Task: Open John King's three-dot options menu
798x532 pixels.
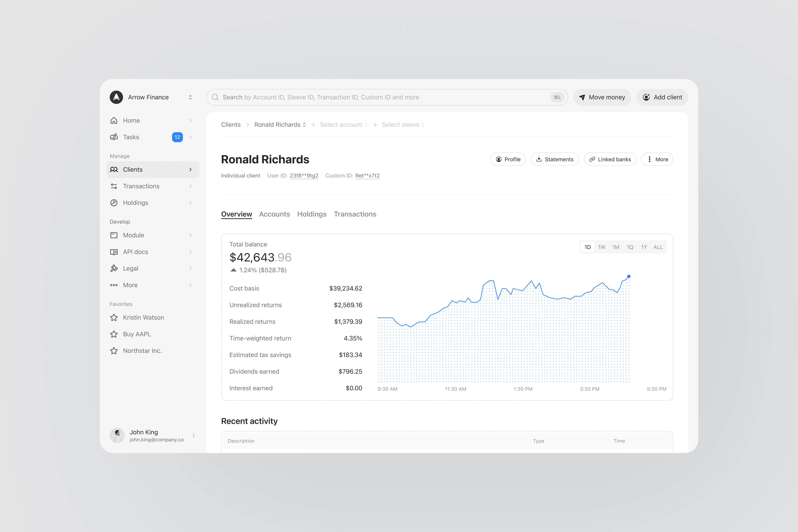Action: pyautogui.click(x=194, y=436)
